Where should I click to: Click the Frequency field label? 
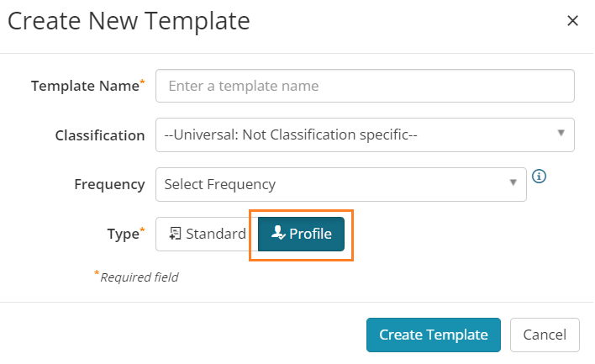point(109,184)
